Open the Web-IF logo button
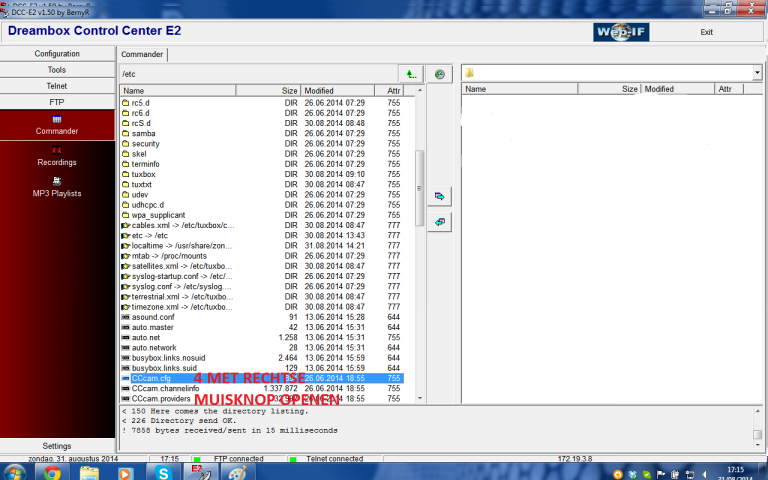Image resolution: width=768 pixels, height=480 pixels. click(627, 31)
